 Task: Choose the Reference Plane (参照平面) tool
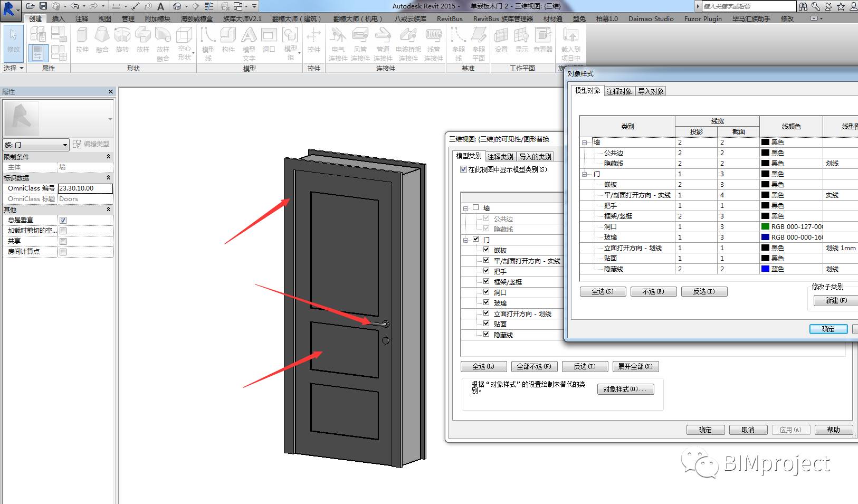(479, 43)
